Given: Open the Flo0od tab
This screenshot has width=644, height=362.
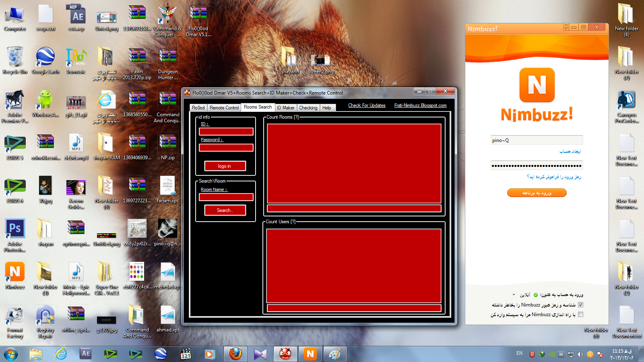Looking at the screenshot, I should pos(198,108).
